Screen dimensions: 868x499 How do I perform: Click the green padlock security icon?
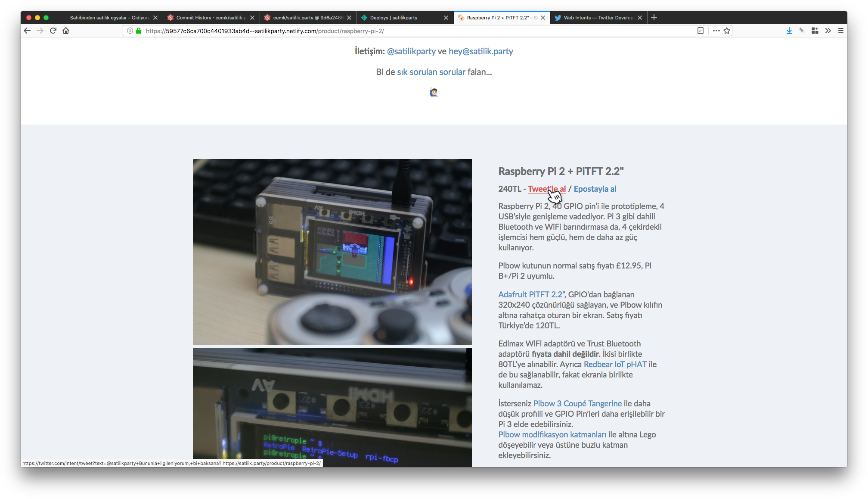click(x=139, y=31)
